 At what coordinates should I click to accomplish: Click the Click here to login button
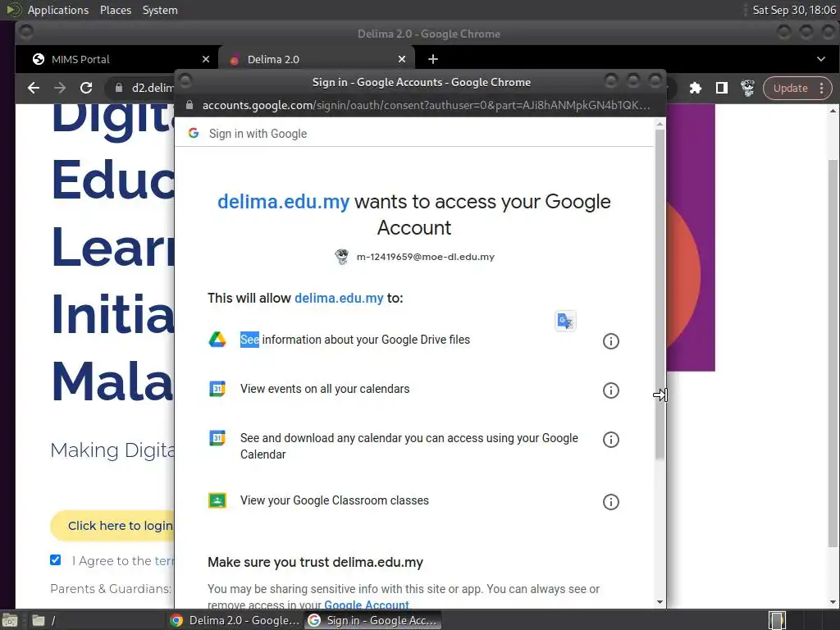coord(112,526)
